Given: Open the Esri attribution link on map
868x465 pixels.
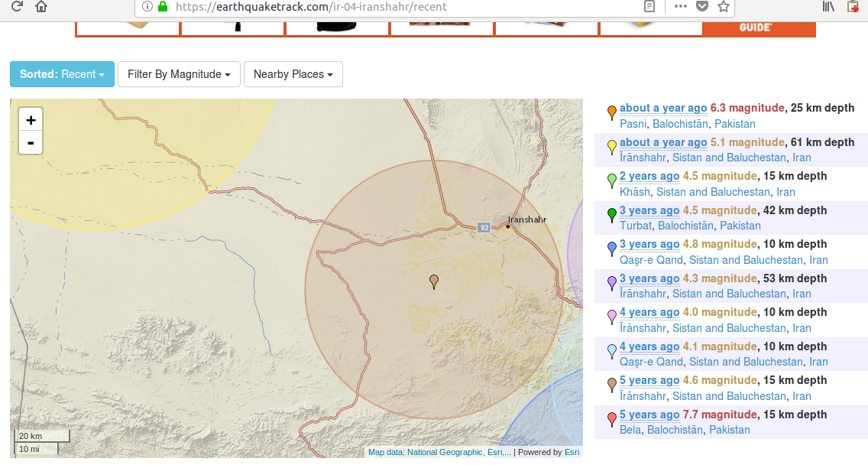Looking at the screenshot, I should [x=572, y=452].
